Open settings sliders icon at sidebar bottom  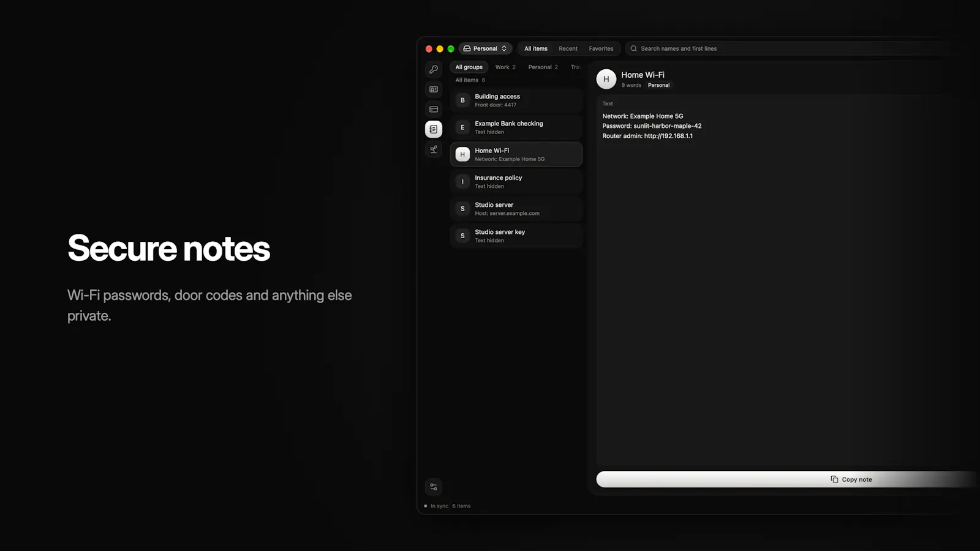[434, 487]
